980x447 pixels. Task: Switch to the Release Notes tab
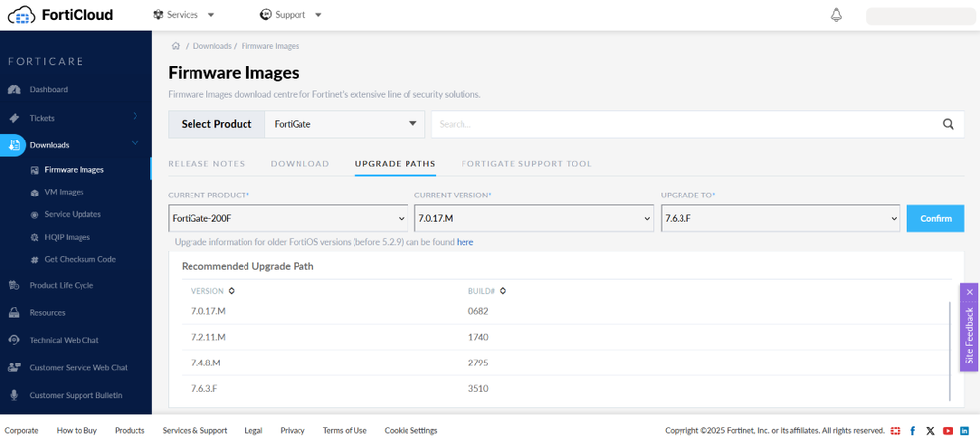pos(206,164)
